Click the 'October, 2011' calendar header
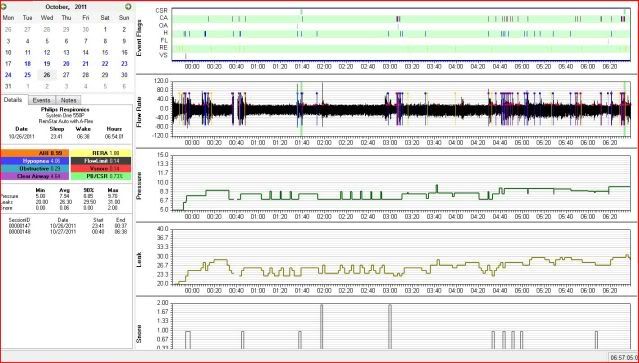The width and height of the screenshot is (639, 363). [x=66, y=7]
